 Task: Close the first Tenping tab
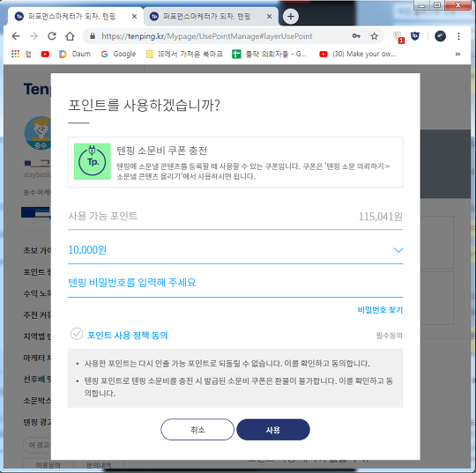click(134, 17)
